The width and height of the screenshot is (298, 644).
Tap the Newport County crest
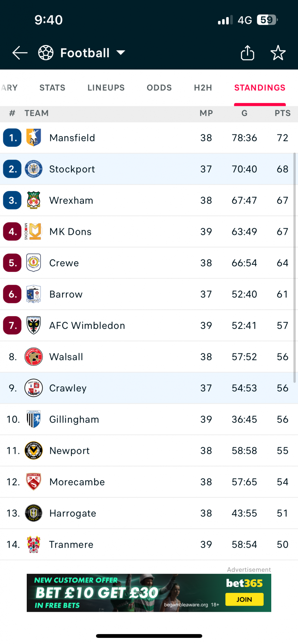click(34, 450)
